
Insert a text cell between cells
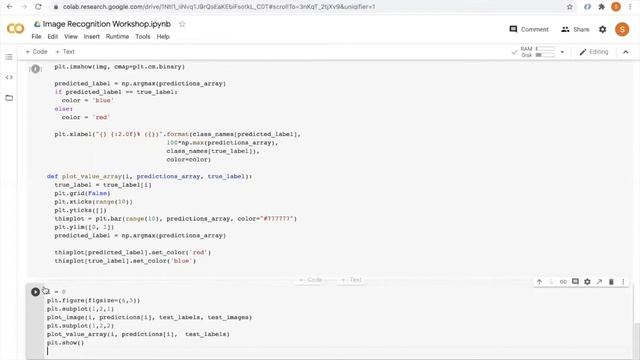coord(351,280)
